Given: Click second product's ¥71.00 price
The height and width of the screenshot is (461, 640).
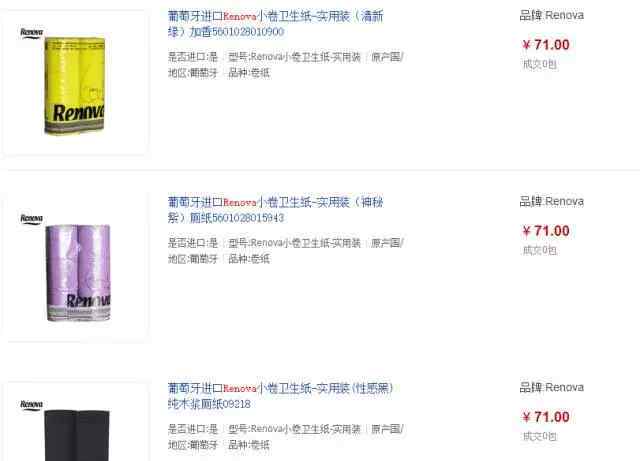Looking at the screenshot, I should point(546,231).
